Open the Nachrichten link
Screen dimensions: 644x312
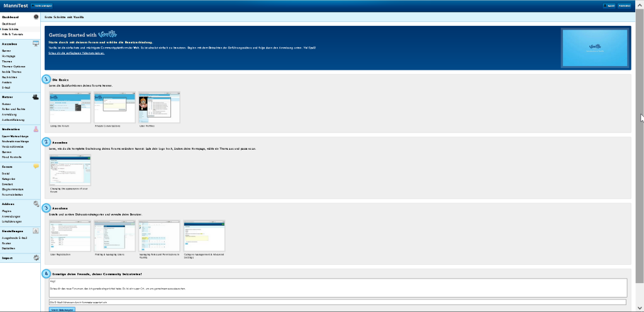[x=10, y=77]
